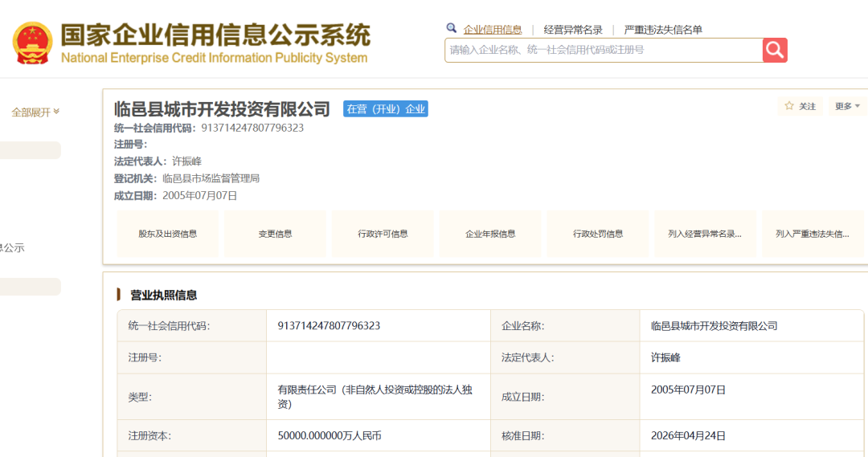Image resolution: width=868 pixels, height=457 pixels.
Task: Expand the 更多 dropdown menu
Action: pos(847,106)
